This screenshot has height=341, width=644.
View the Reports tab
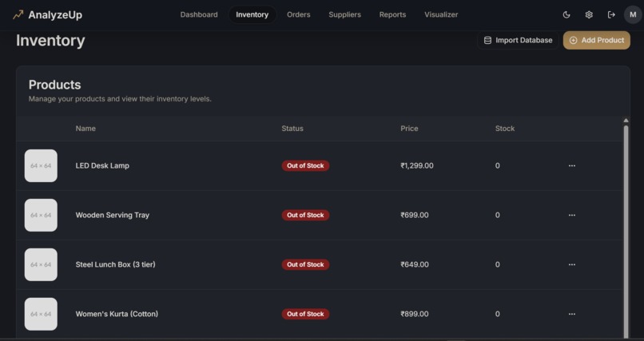[392, 14]
